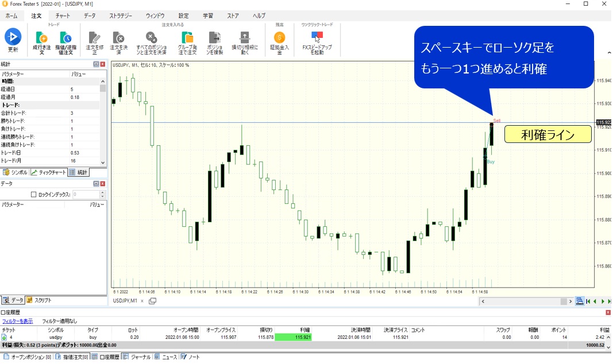The height and width of the screenshot is (364, 613).
Task: Open the ストラテジー ribbon tab
Action: pos(121,16)
